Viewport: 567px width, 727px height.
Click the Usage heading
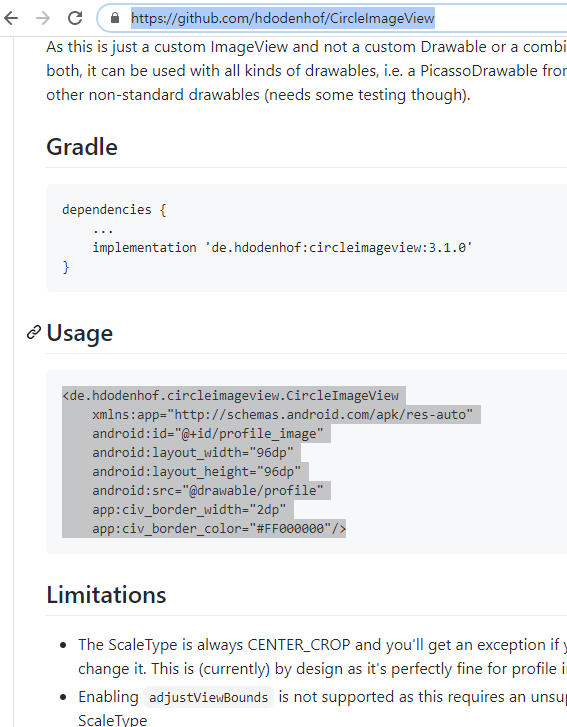(80, 333)
